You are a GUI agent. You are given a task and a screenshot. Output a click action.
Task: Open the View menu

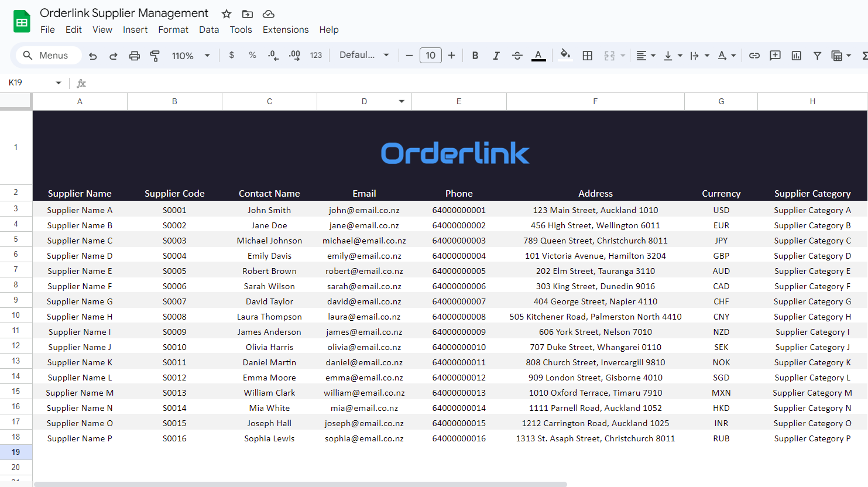click(102, 30)
